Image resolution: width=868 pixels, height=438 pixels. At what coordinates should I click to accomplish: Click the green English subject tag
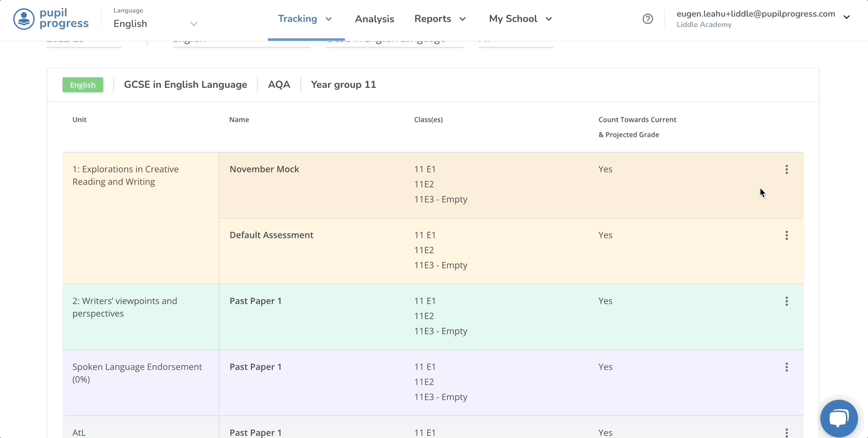coord(83,85)
